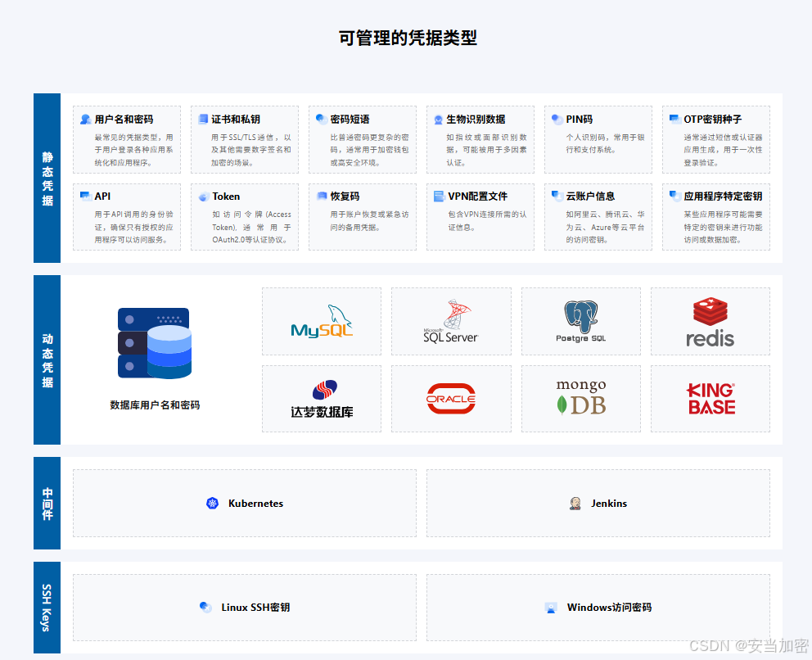Click the Linux SSH密钥 icon
The height and width of the screenshot is (660, 812).
(x=205, y=607)
